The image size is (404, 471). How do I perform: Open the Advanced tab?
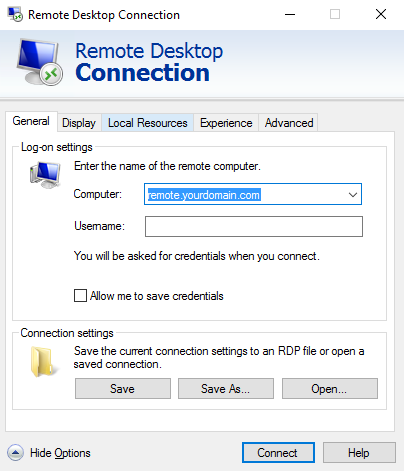click(289, 123)
